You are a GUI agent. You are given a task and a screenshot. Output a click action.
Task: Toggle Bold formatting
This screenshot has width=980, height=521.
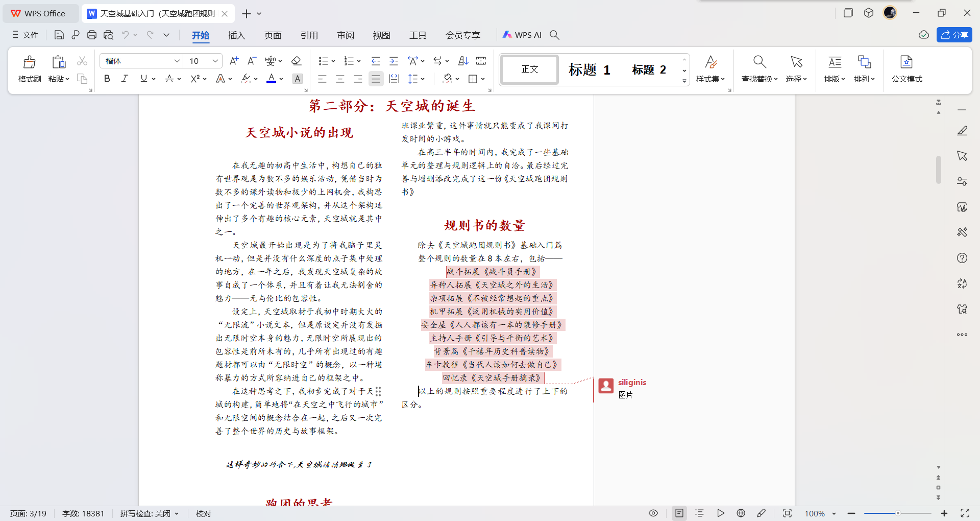click(x=107, y=79)
